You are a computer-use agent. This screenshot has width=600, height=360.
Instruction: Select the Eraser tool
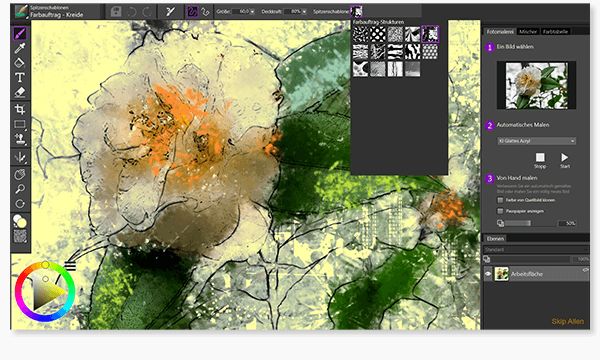click(x=20, y=92)
